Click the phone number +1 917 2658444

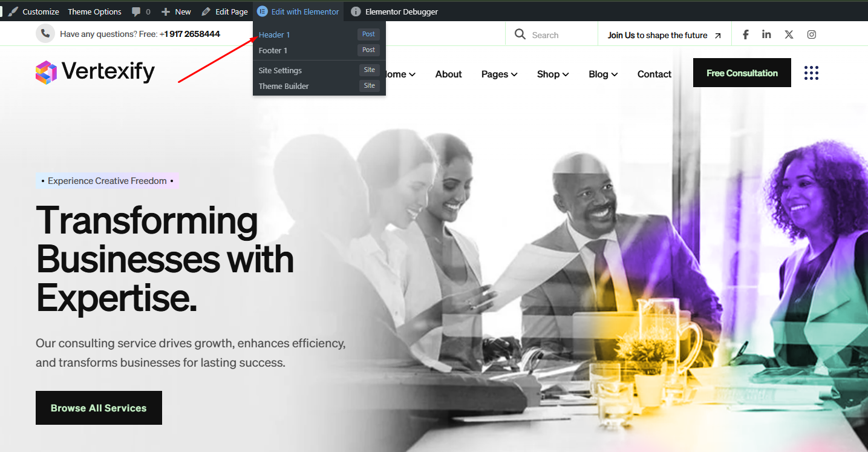[190, 34]
